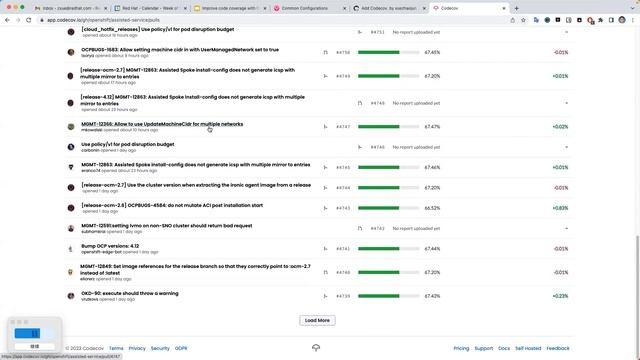Open the browser extensions puzzle icon
The width and height of the screenshot is (640, 360).
pos(600,20)
